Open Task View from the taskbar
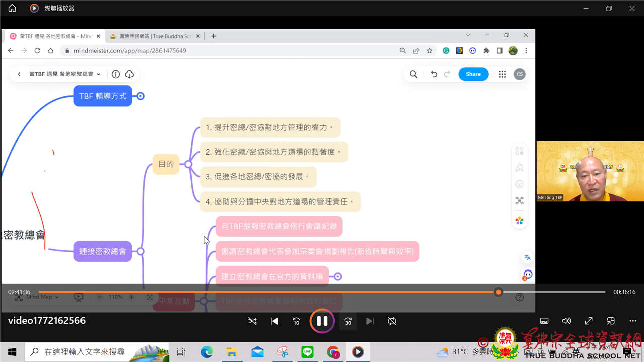Image resolution: width=644 pixels, height=362 pixels. [x=181, y=352]
